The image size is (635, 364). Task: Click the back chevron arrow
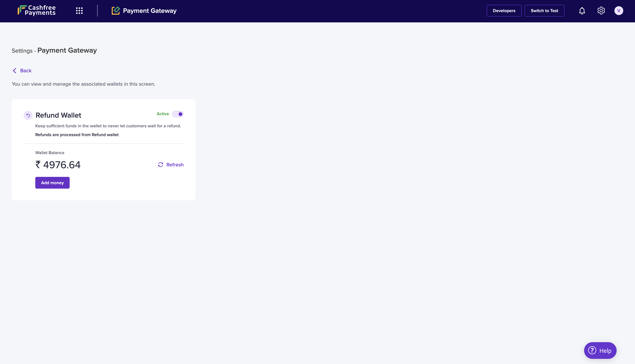click(x=15, y=71)
